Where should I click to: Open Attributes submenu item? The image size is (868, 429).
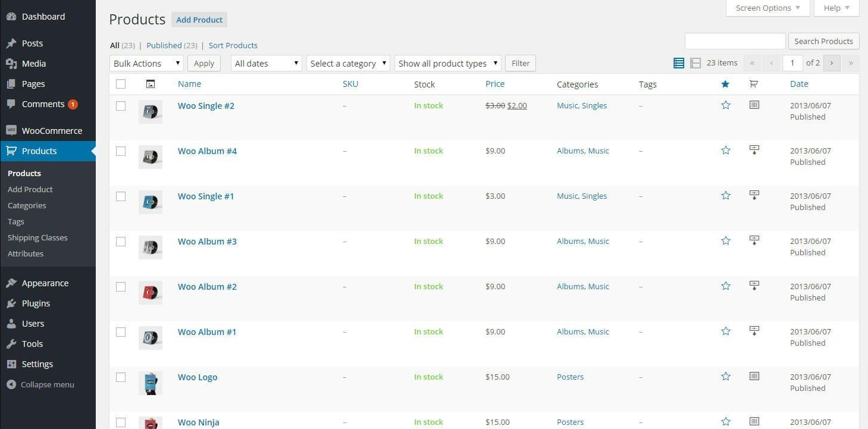click(26, 253)
